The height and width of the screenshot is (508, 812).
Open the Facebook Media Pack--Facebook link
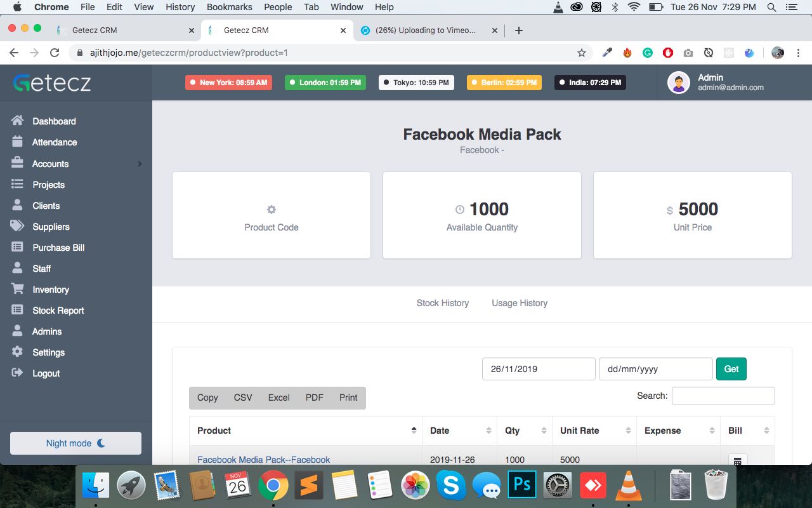coord(264,460)
